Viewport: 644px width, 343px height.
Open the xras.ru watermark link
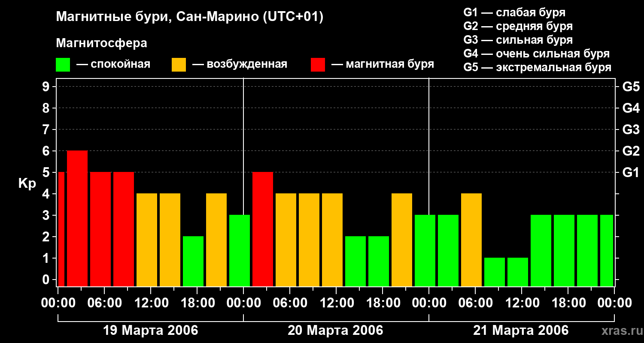(620, 331)
